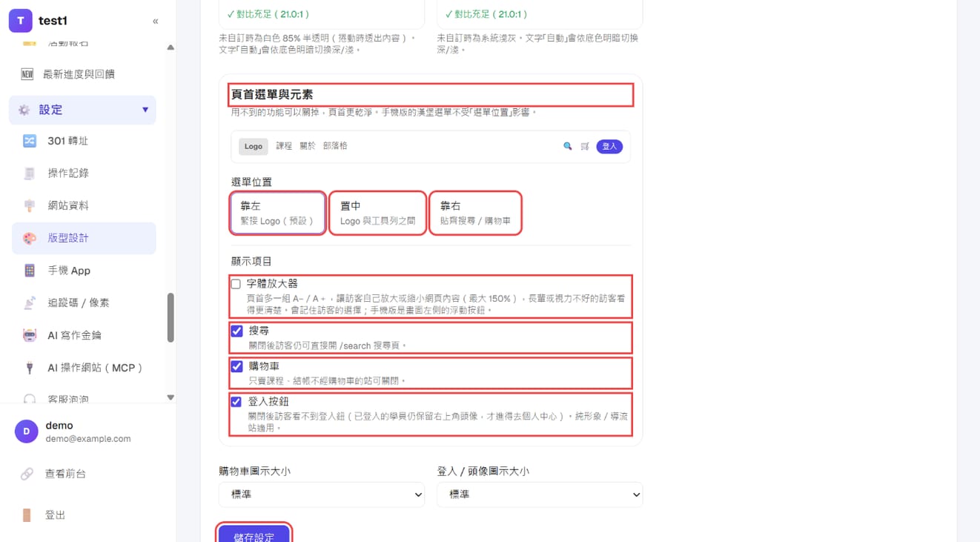
Task: Click the D user avatar for demo
Action: pyautogui.click(x=27, y=432)
